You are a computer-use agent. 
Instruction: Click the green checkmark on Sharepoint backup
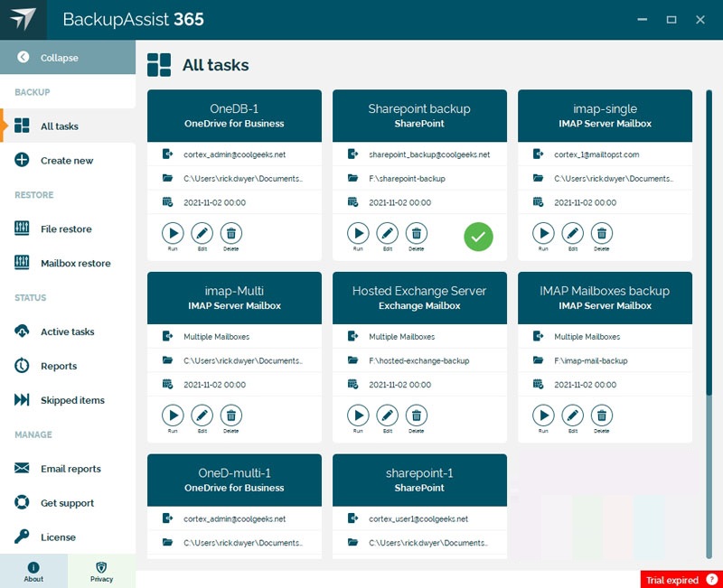tap(479, 238)
